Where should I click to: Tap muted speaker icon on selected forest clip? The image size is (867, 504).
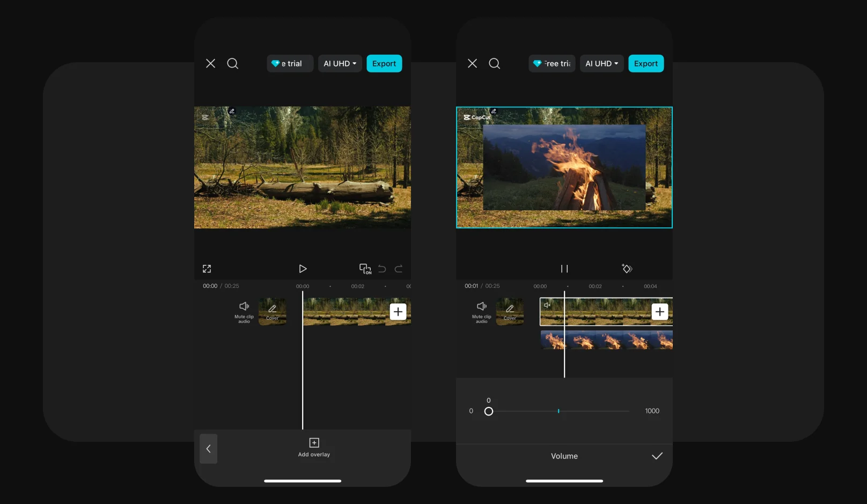pos(547,305)
